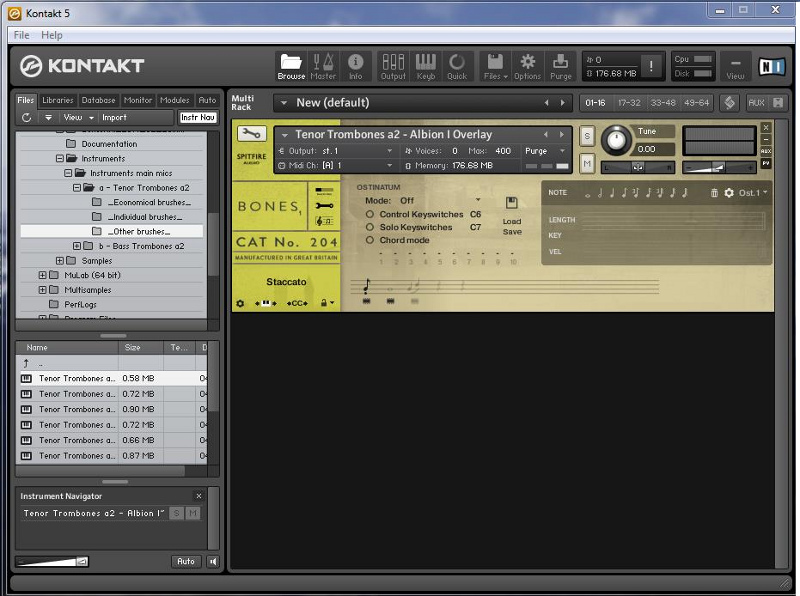Toggle the lock icon below Staccato
The height and width of the screenshot is (596, 800).
pyautogui.click(x=323, y=303)
